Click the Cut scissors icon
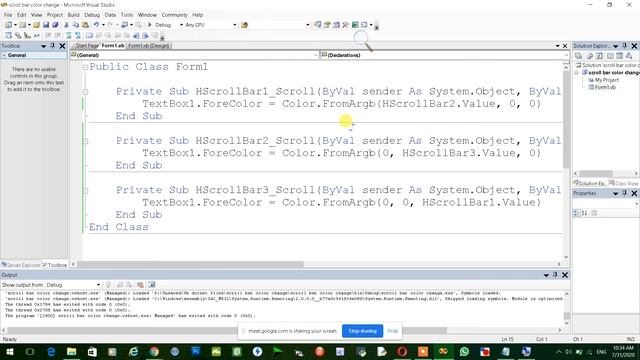The height and width of the screenshot is (360, 640). tap(66, 25)
